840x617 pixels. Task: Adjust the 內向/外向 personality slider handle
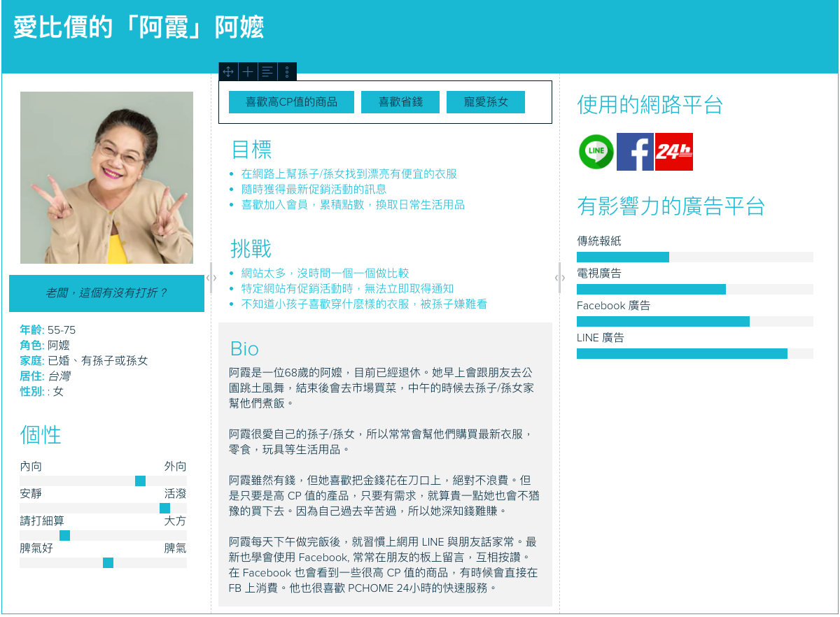(x=140, y=481)
